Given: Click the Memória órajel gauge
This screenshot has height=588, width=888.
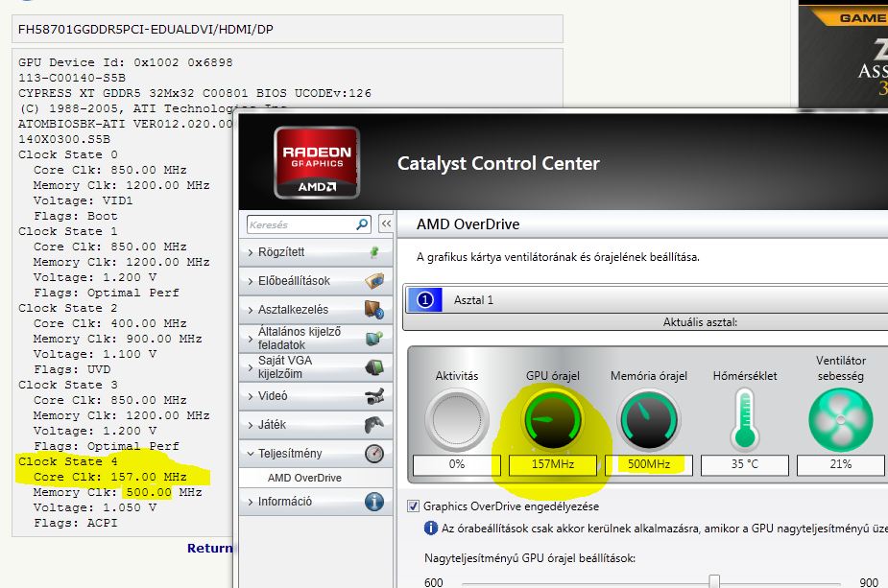Looking at the screenshot, I should (649, 420).
